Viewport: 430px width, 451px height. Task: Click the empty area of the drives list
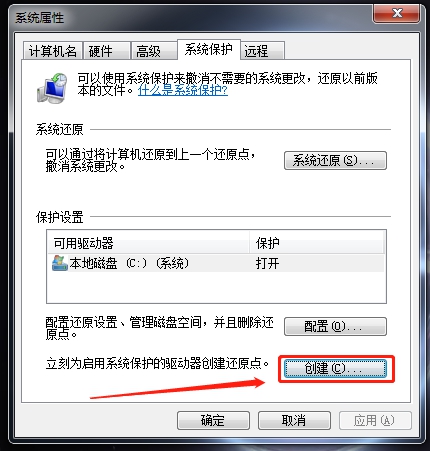[x=216, y=287]
